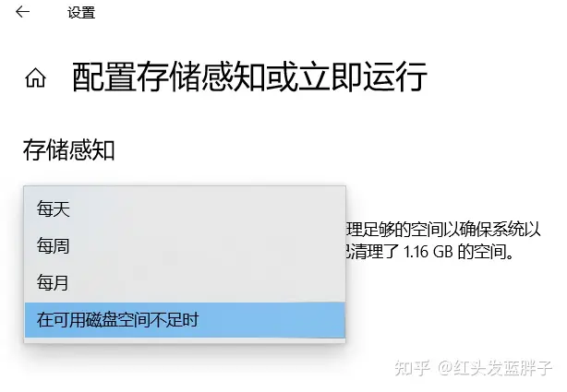Click the back arrow beside 设置
Viewport: 567px width, 392px height.
pyautogui.click(x=22, y=12)
